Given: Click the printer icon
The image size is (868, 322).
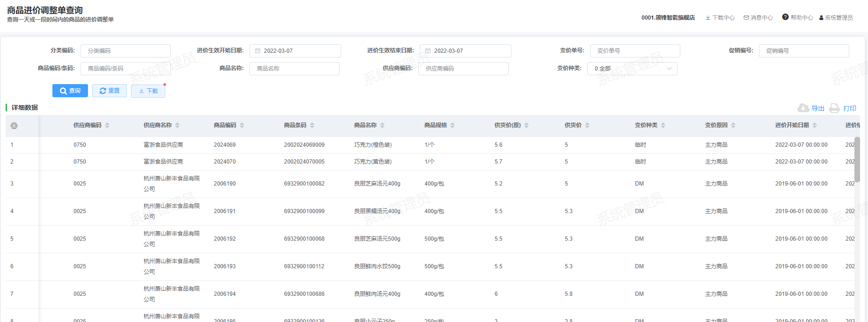Looking at the screenshot, I should (834, 108).
